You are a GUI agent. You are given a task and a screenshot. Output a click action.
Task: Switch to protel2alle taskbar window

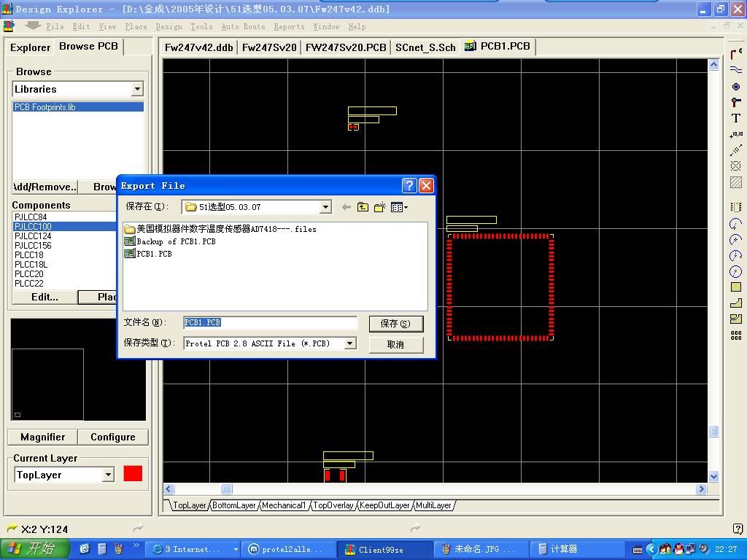click(x=289, y=550)
